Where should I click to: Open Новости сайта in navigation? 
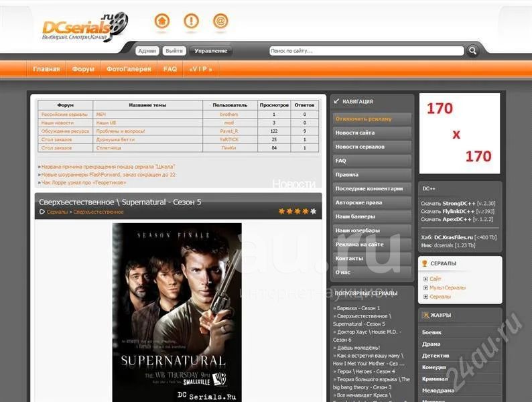click(x=372, y=133)
